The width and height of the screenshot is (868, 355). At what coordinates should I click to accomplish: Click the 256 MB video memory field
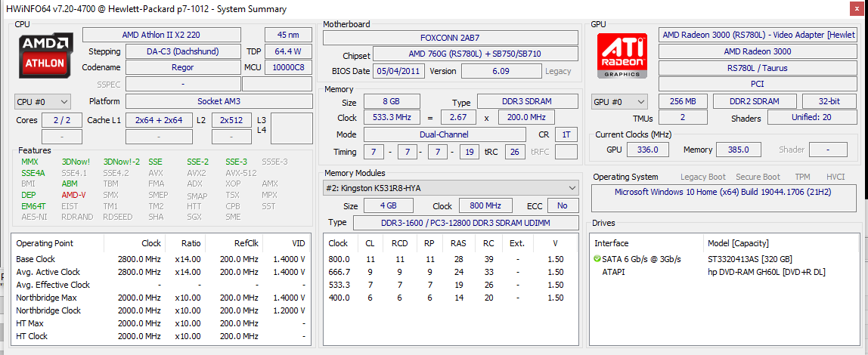(x=683, y=102)
